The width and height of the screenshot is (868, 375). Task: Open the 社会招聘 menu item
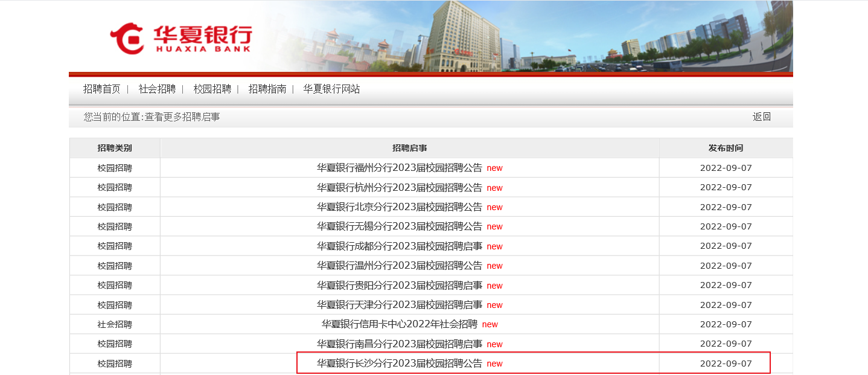pos(157,89)
